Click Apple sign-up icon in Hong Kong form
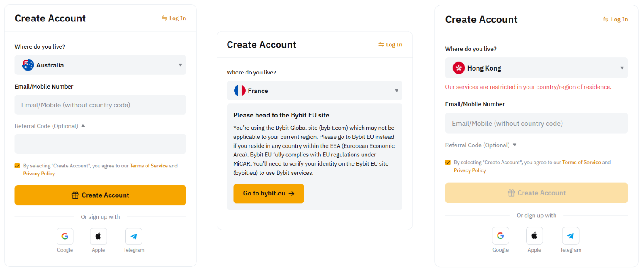This screenshot has width=644, height=273. pyautogui.click(x=534, y=236)
